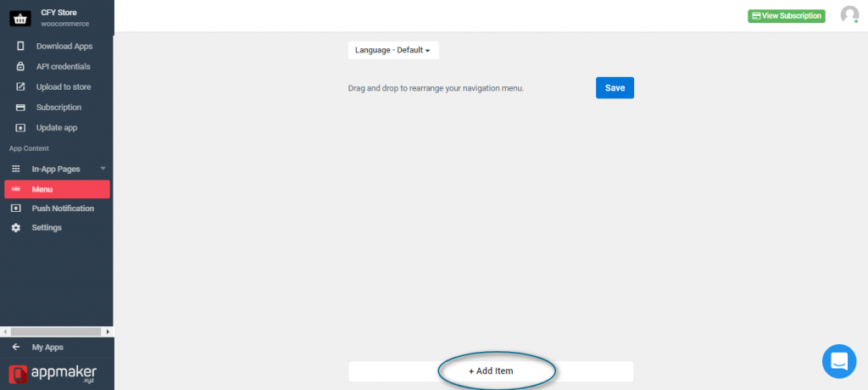868x390 pixels.
Task: Click the Update app icon
Action: tap(20, 128)
